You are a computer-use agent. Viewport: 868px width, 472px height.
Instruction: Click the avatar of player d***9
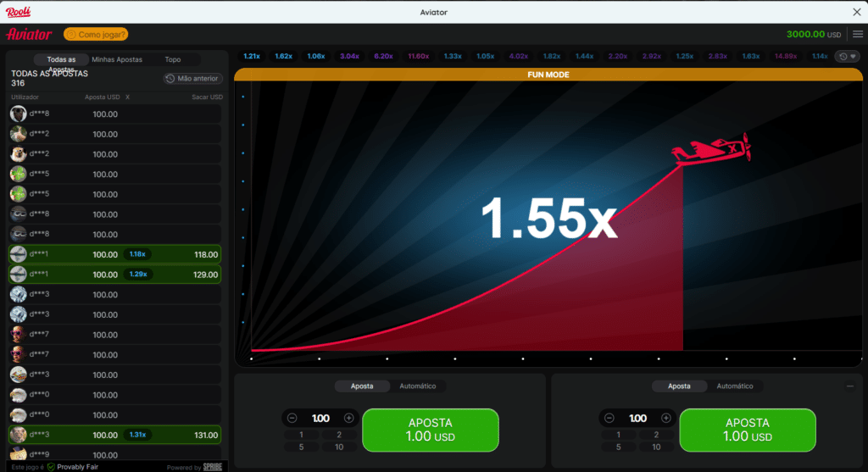coord(19,454)
